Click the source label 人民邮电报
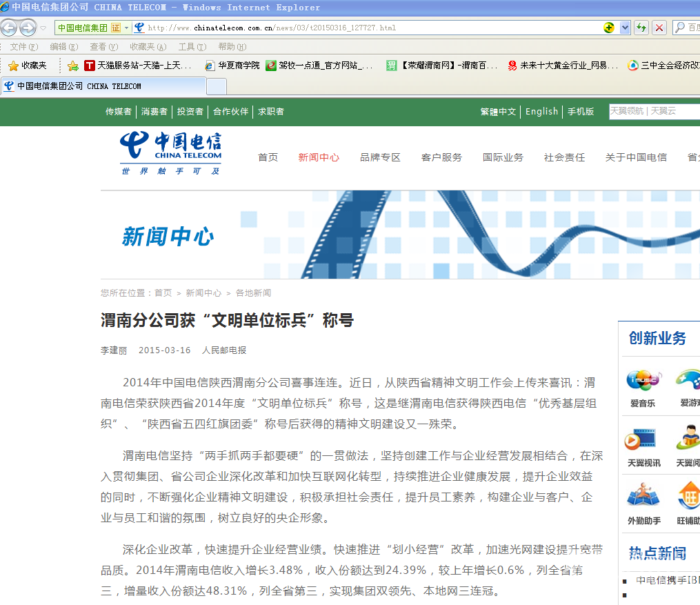 coord(224,350)
